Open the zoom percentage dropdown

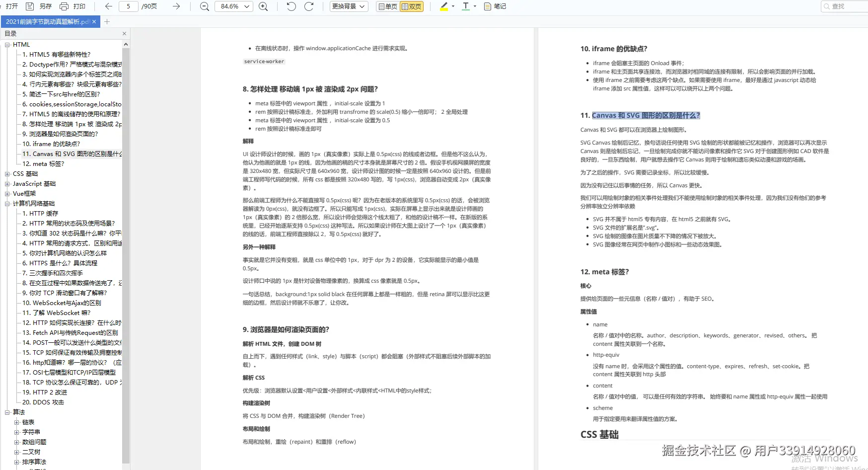[x=247, y=6]
